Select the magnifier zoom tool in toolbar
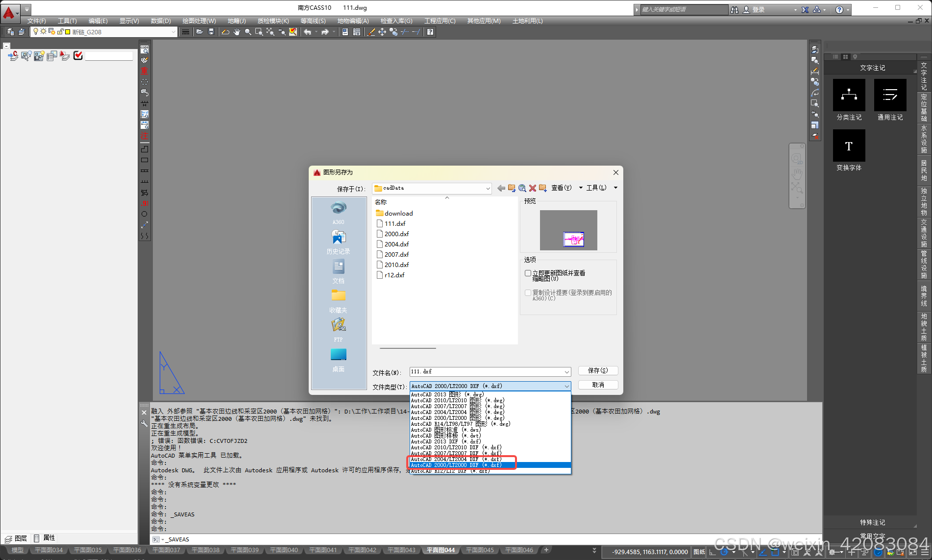Screen dimensions: 932x560 click(x=248, y=32)
